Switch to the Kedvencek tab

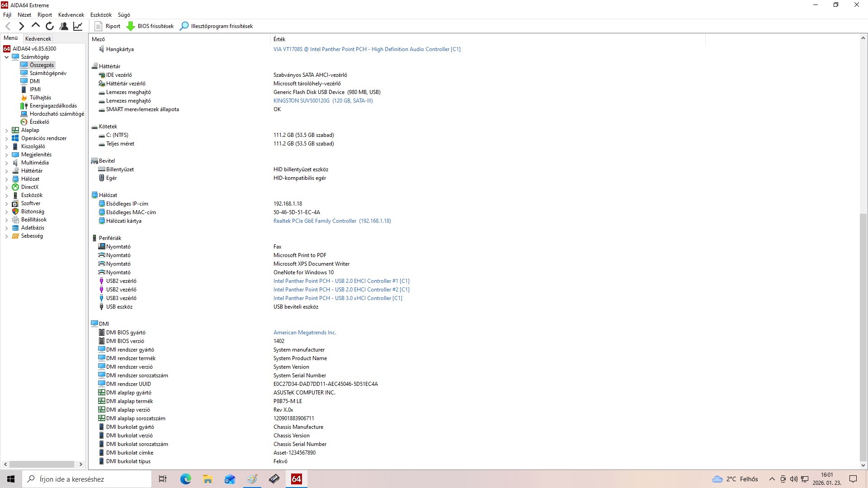pos(38,39)
